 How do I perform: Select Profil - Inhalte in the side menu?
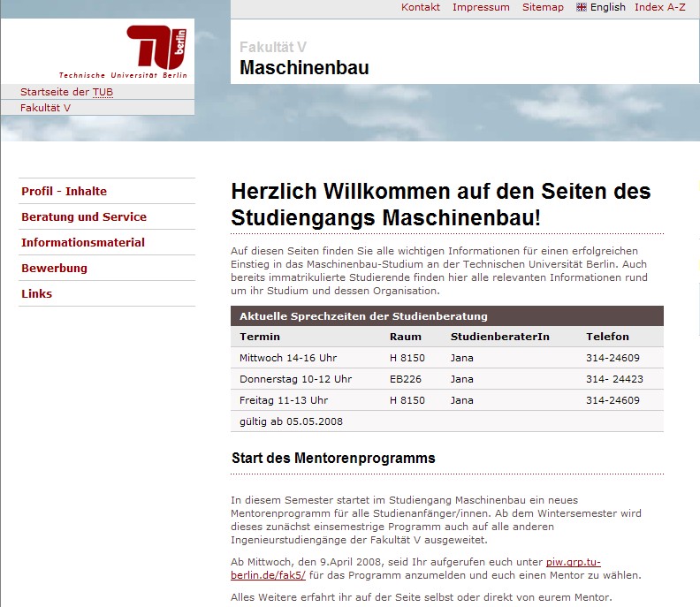point(64,192)
